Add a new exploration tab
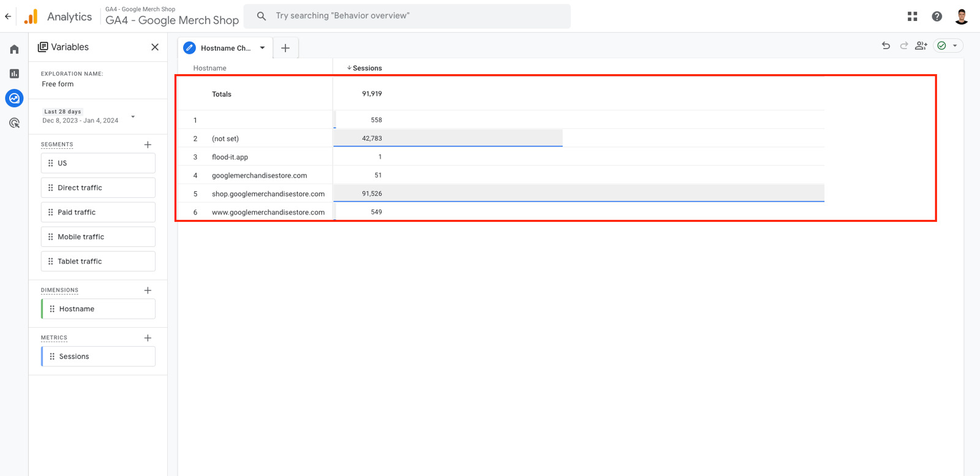980x476 pixels. [x=285, y=48]
